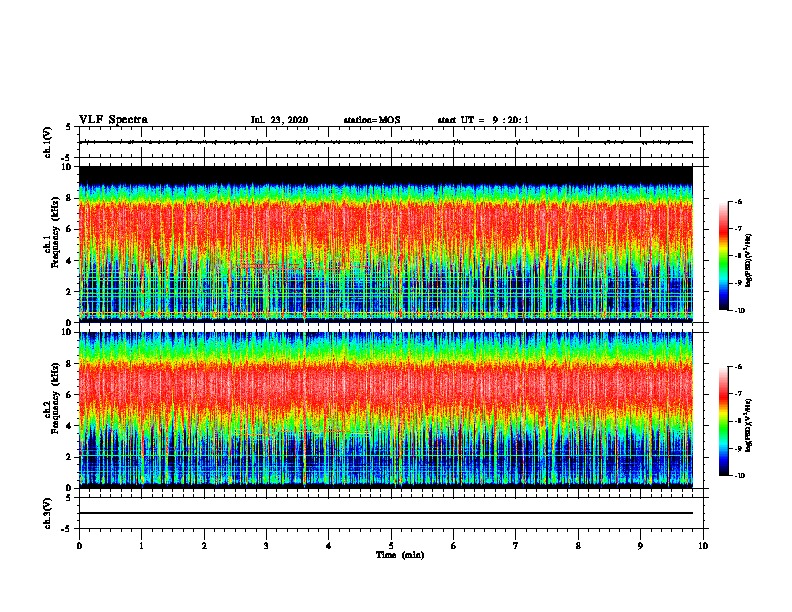The image size is (792, 612).
Task: Click time axis tick label "1"
Action: (x=141, y=546)
